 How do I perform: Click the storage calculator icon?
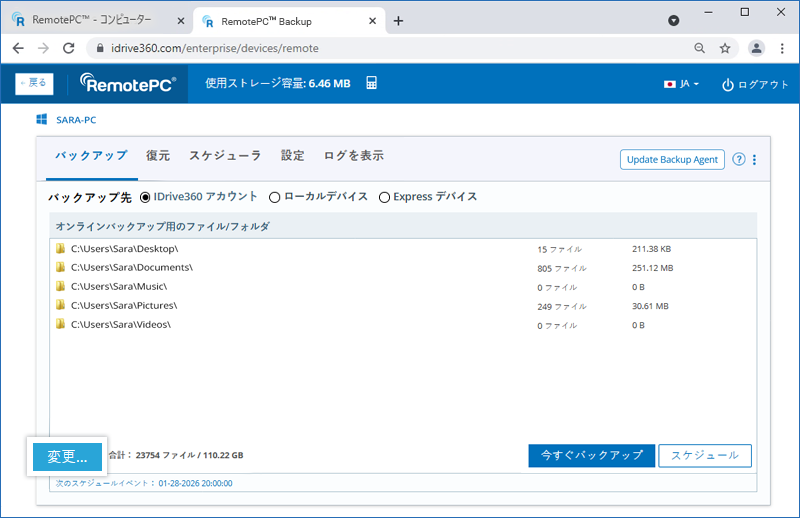tap(371, 83)
